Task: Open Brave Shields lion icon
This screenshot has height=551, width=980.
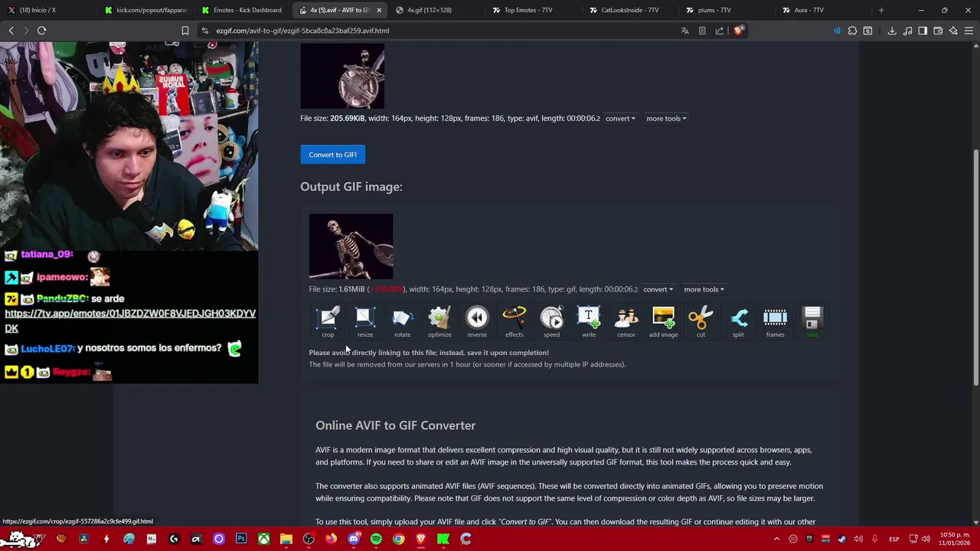Action: [x=737, y=31]
